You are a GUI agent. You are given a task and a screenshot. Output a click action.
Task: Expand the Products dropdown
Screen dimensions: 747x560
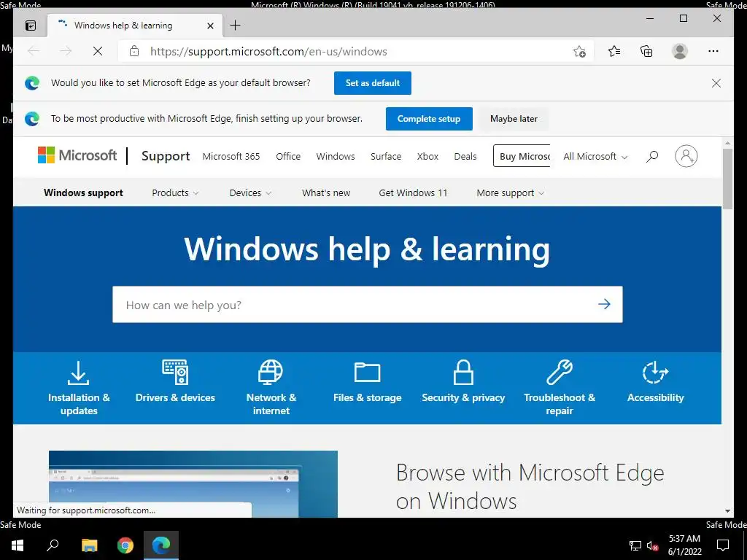coord(175,192)
